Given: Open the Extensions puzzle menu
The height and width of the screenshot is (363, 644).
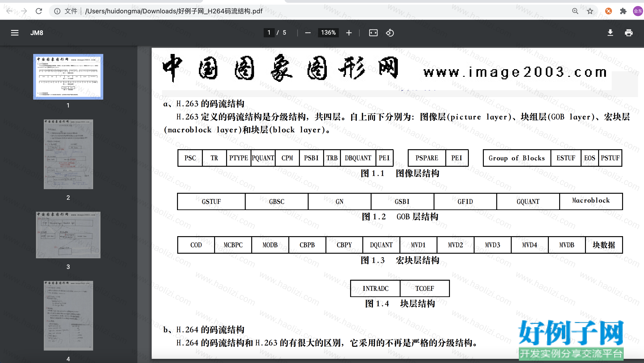Looking at the screenshot, I should click(623, 11).
